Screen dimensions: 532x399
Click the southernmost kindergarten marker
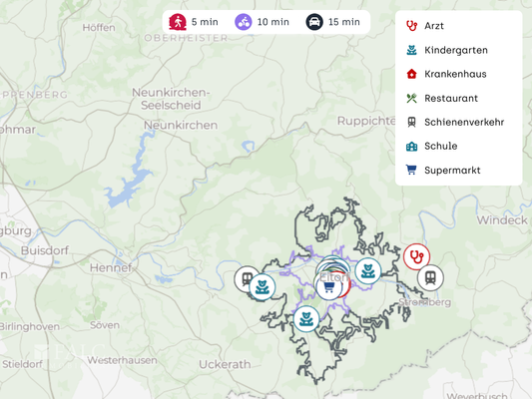tap(306, 319)
